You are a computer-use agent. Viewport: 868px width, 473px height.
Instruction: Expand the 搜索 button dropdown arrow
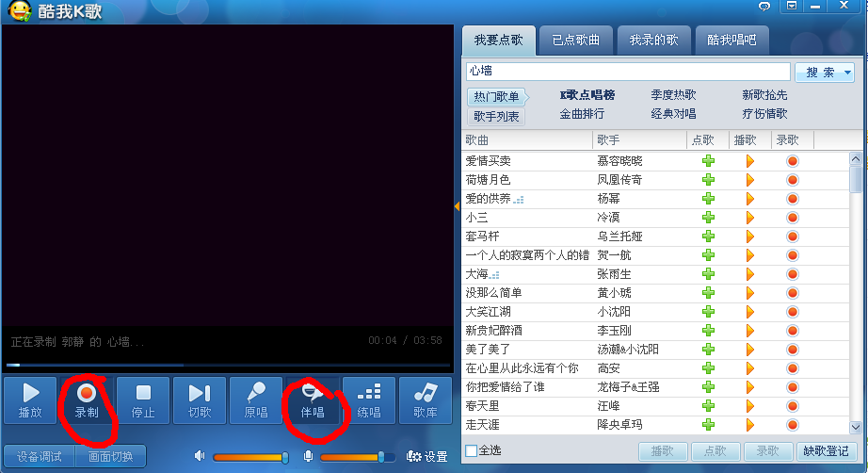[x=848, y=73]
